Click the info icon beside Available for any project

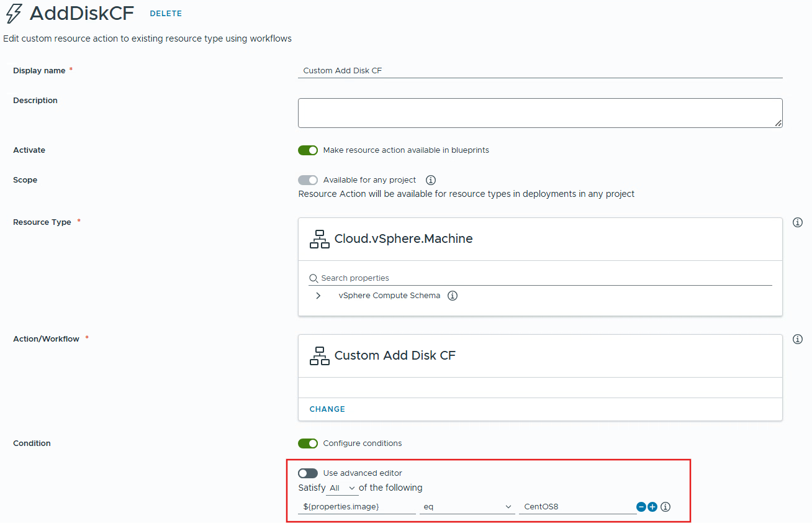coord(431,180)
